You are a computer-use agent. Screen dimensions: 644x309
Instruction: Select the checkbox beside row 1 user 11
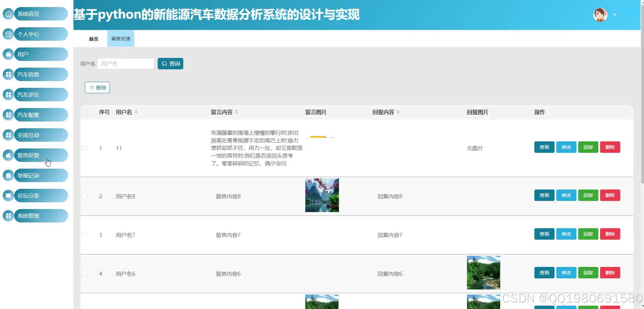[85, 148]
